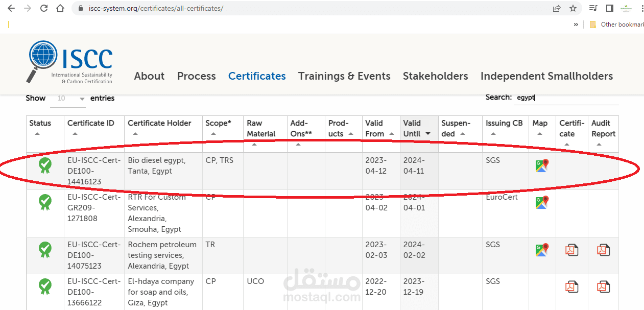Open map pin for RTR For Custom Services

[x=542, y=203]
